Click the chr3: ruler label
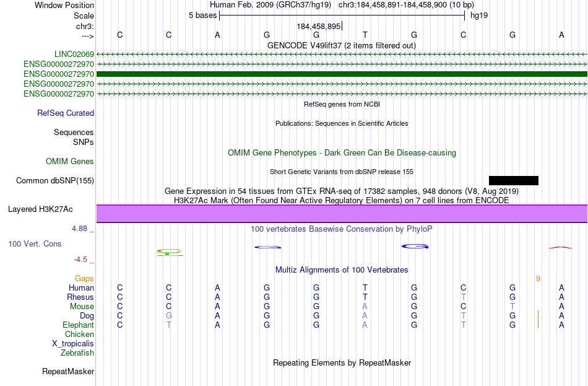 (x=85, y=26)
